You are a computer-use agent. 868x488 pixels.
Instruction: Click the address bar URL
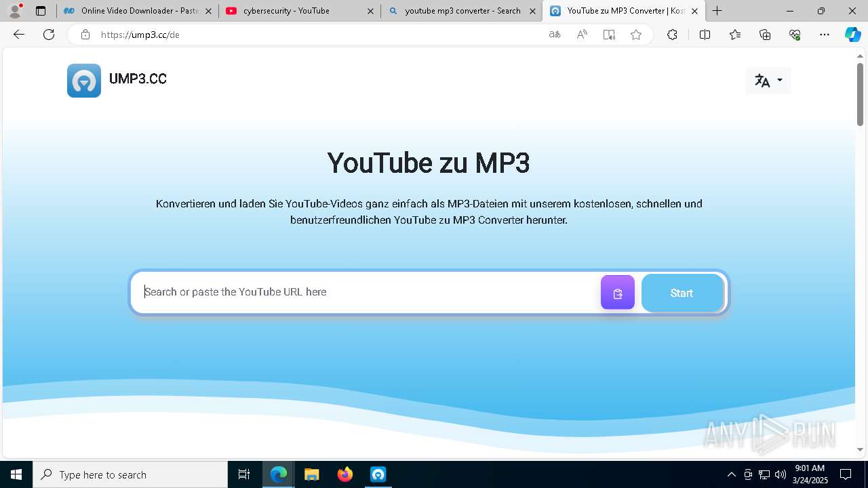click(140, 35)
